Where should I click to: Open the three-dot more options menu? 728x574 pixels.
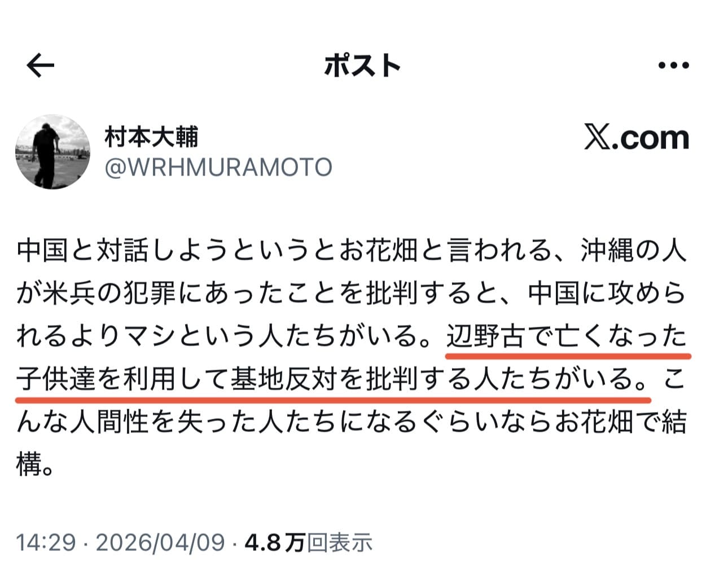point(673,65)
